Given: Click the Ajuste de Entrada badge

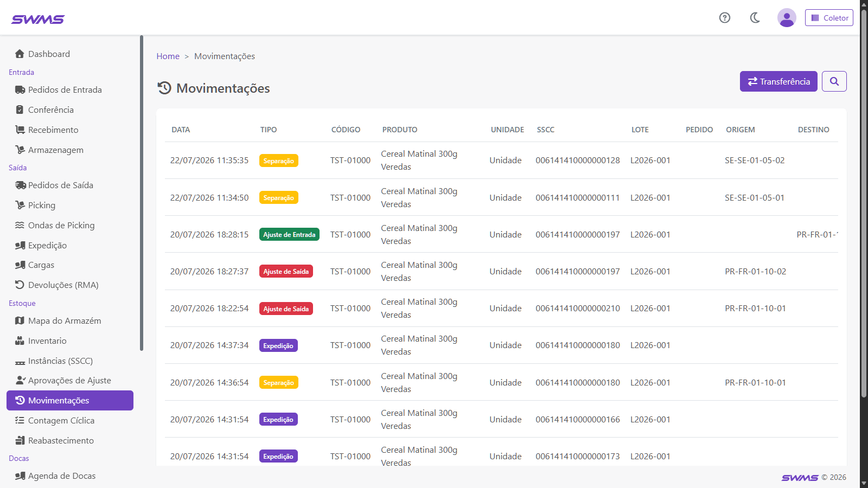Looking at the screenshot, I should (x=289, y=234).
